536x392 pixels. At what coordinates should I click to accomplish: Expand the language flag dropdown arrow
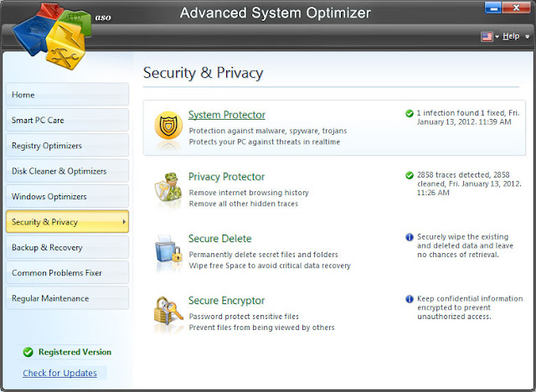pyautogui.click(x=497, y=37)
